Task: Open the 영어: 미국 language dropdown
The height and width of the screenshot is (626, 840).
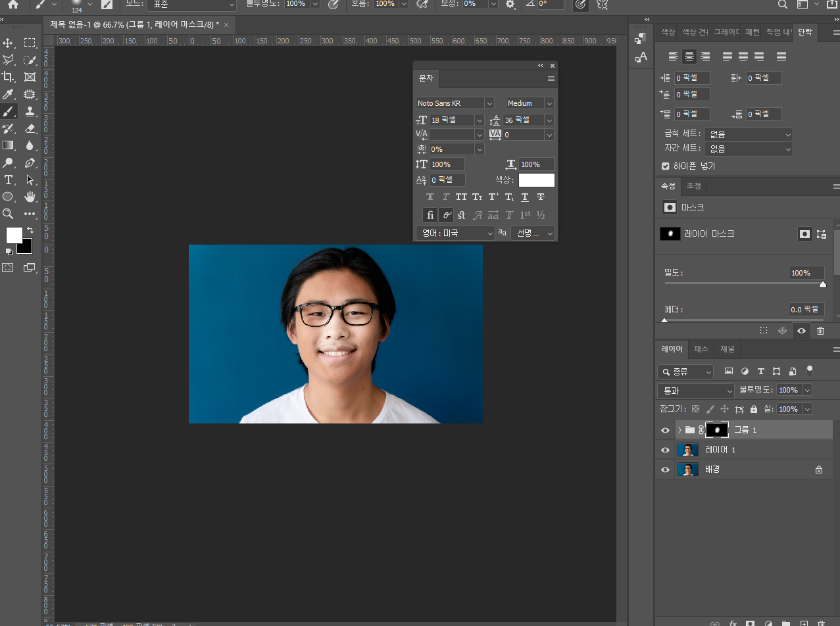Action: (455, 233)
